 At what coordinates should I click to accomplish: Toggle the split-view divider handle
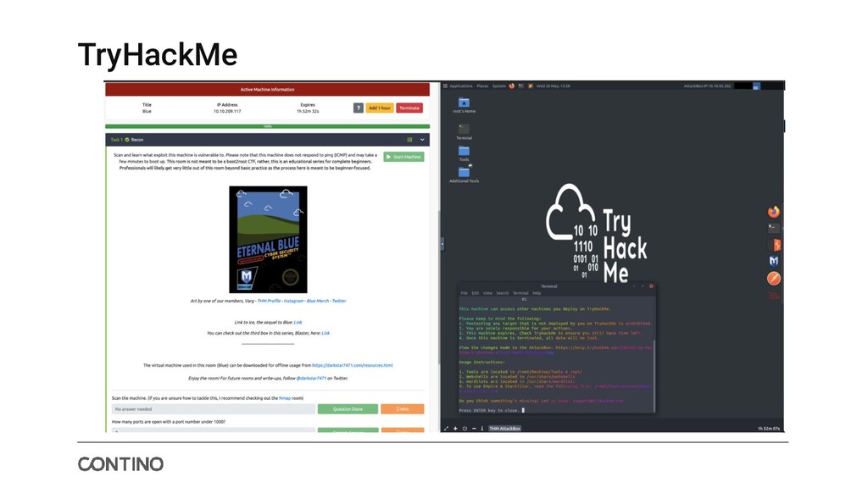[442, 243]
